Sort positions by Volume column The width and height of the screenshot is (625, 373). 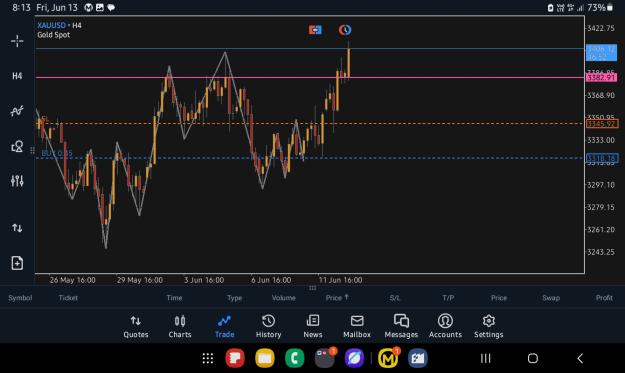coord(283,298)
